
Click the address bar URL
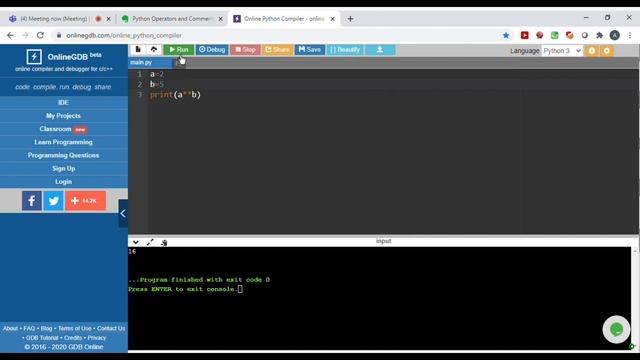coord(124,36)
